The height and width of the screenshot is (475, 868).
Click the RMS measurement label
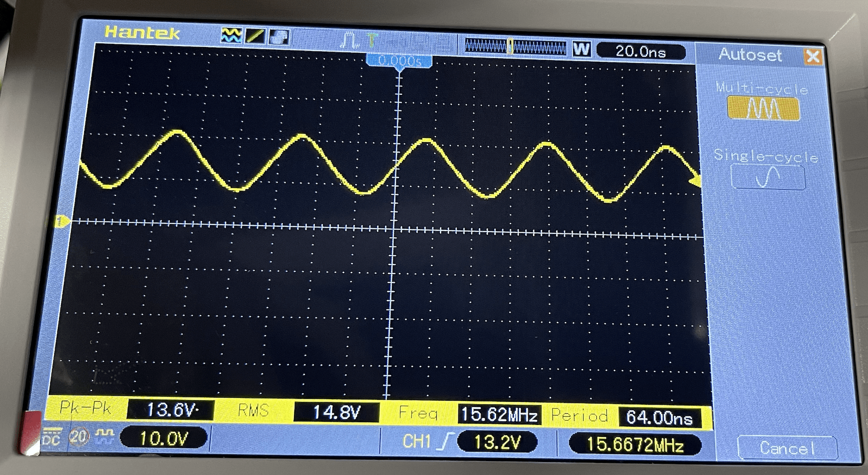click(253, 410)
